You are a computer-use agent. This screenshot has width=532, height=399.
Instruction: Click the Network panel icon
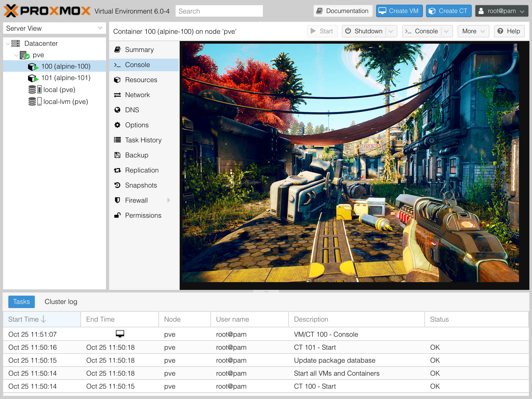point(118,94)
